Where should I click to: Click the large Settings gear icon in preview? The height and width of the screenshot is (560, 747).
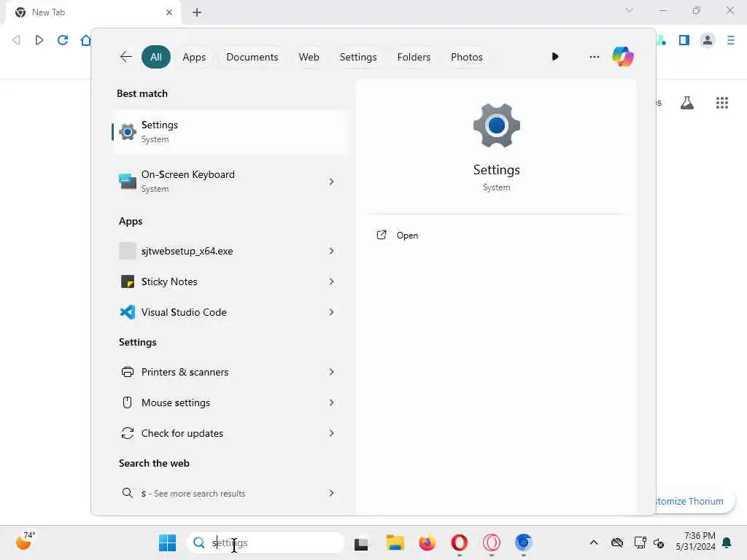pos(496,125)
